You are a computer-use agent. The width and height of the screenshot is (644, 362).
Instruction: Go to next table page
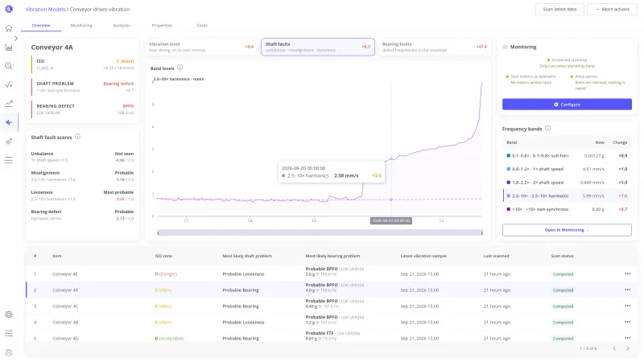tap(628, 348)
